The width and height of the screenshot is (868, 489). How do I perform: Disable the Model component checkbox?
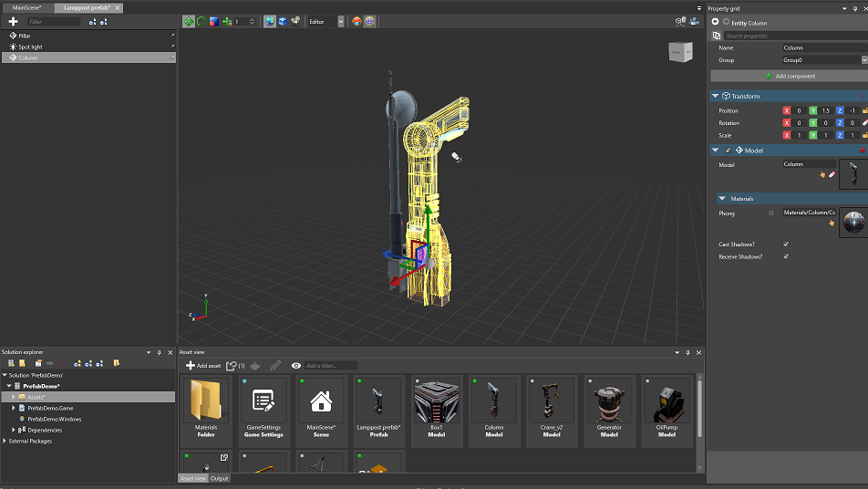(x=728, y=150)
